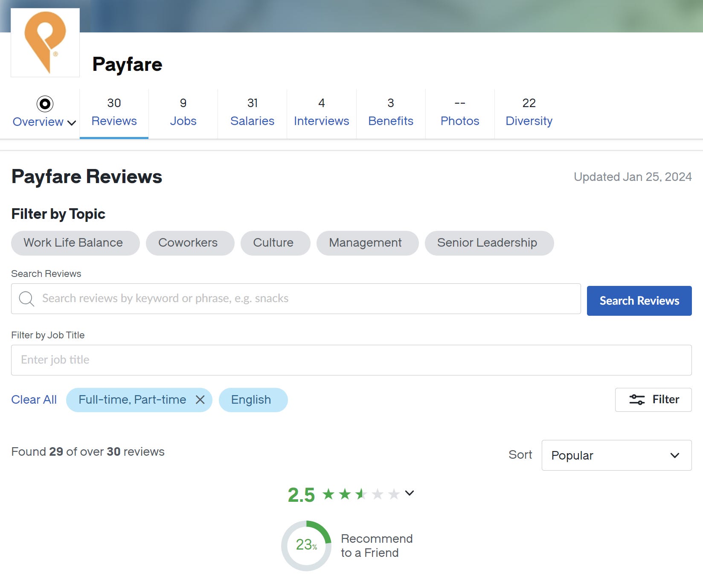Click the Payfare Reviews heading

pos(87,177)
